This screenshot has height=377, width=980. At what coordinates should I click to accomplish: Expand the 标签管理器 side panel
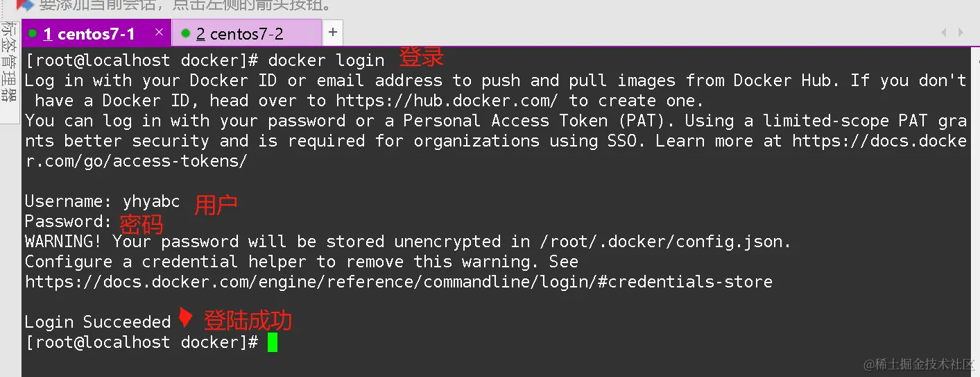pos(10,61)
